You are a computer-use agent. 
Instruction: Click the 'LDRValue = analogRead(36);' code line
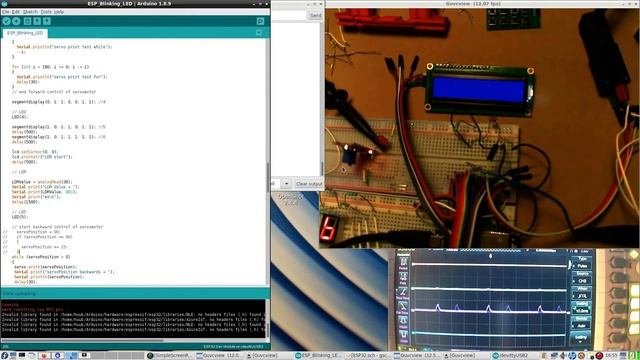(42, 182)
